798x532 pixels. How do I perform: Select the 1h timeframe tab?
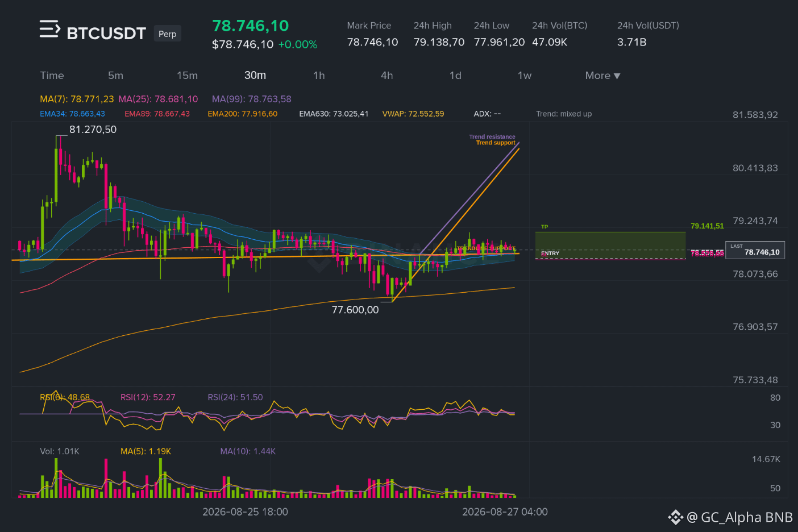[319, 76]
